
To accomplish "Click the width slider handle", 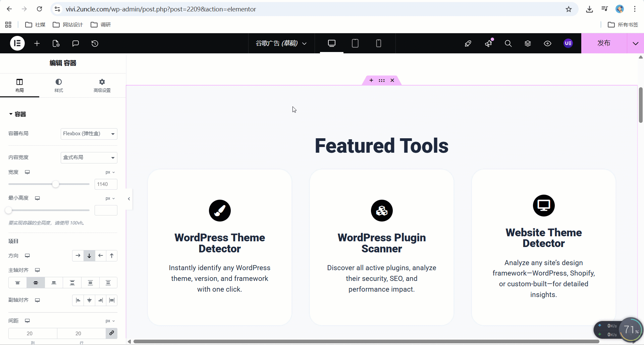I will tap(56, 184).
